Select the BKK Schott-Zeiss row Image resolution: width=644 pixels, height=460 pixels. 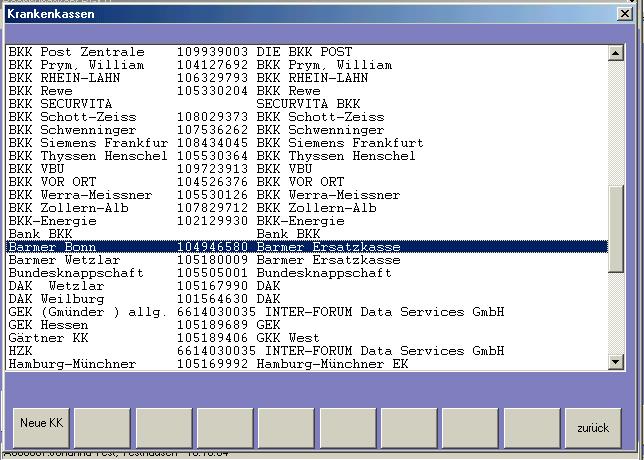click(307, 117)
